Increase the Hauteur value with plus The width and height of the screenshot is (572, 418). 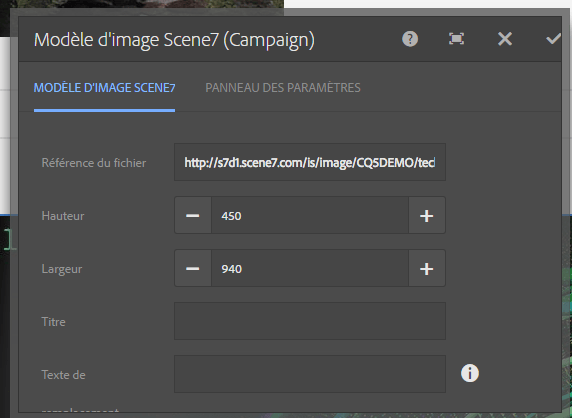[x=426, y=216]
